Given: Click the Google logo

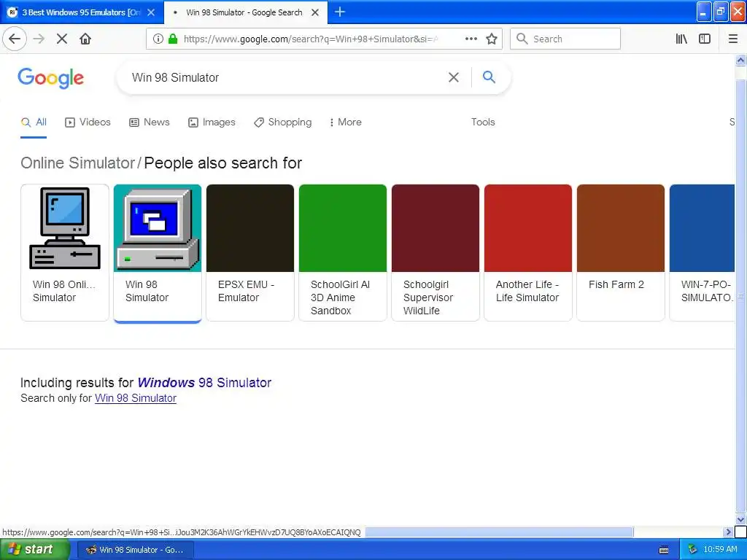Looking at the screenshot, I should [x=50, y=78].
